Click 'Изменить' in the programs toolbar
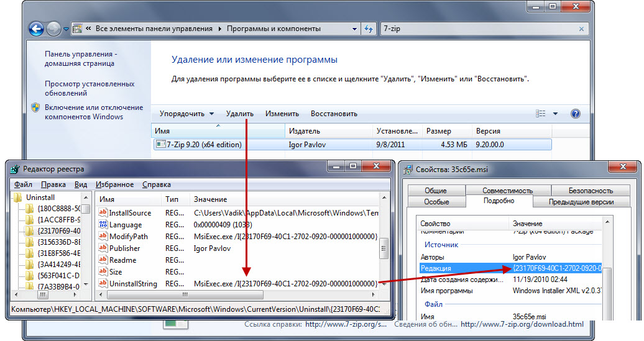 pos(282,114)
